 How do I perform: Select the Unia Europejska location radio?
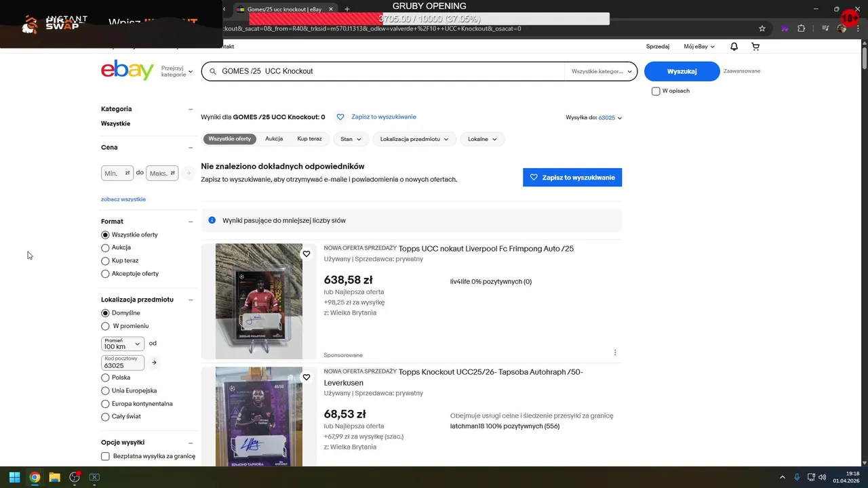point(105,390)
